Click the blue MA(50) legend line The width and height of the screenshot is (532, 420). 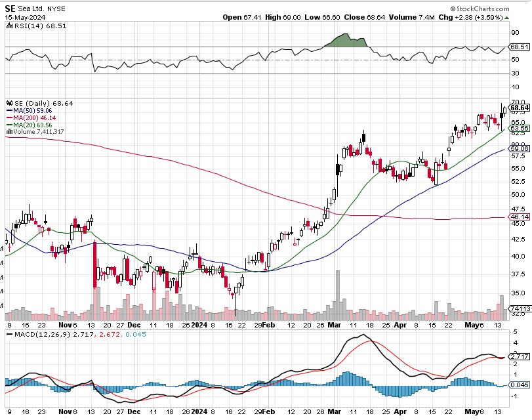tap(9, 111)
